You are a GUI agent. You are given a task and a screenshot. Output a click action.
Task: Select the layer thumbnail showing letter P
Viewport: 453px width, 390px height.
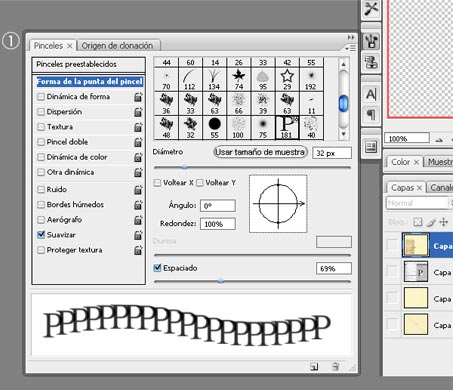click(416, 271)
